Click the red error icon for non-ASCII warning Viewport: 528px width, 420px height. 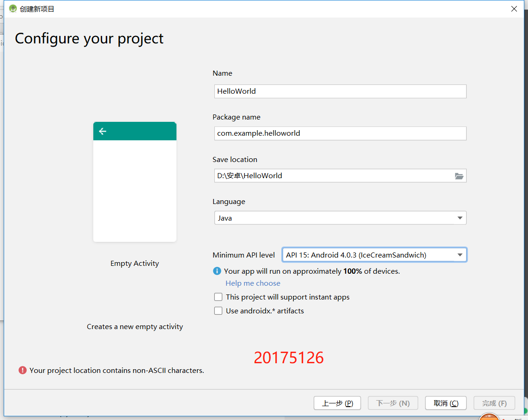click(x=23, y=370)
